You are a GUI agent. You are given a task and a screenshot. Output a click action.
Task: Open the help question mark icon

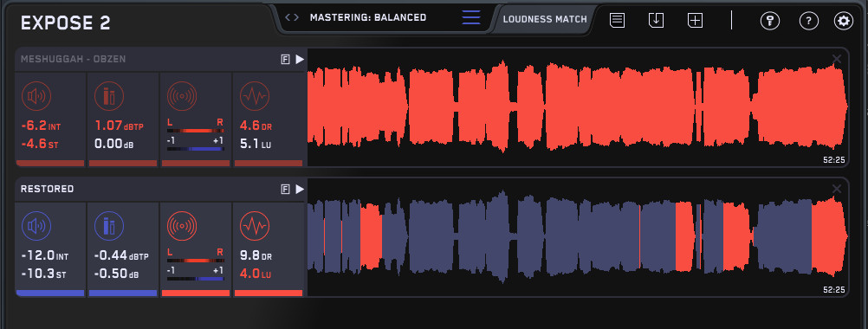click(809, 21)
